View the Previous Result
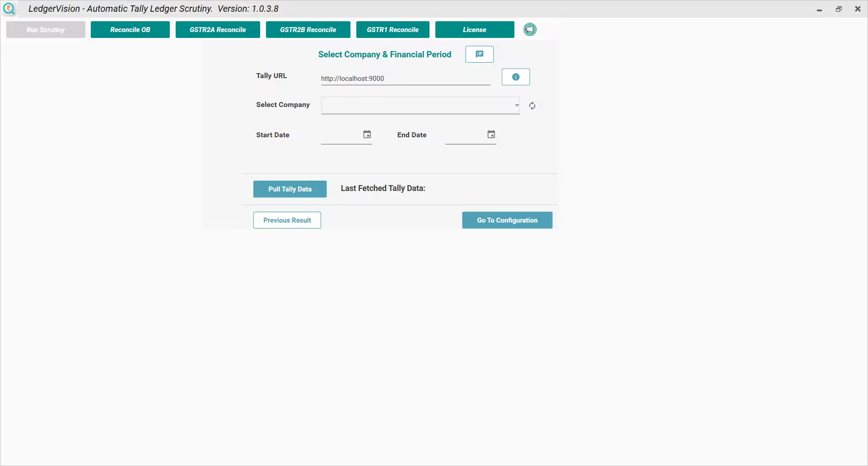 287,220
